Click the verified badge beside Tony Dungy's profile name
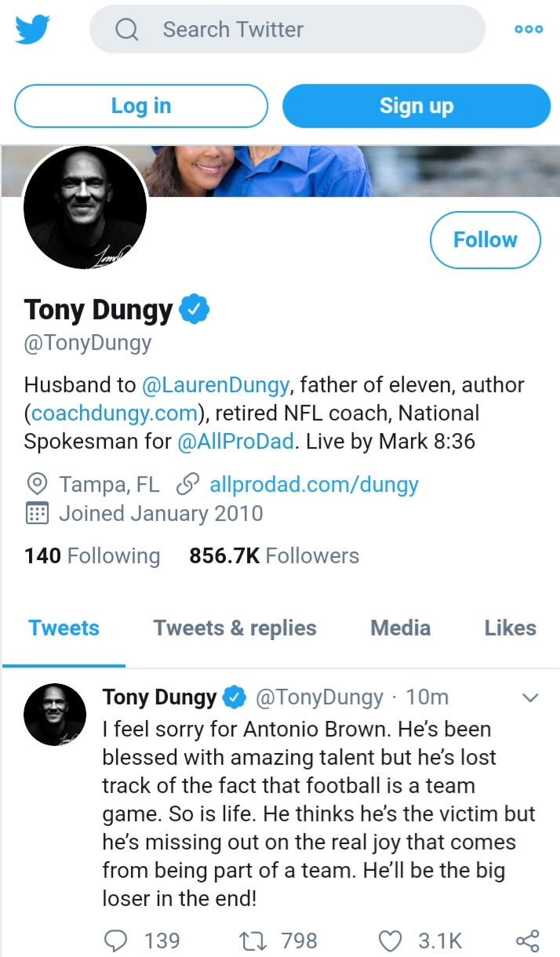560x957 pixels. pos(195,310)
